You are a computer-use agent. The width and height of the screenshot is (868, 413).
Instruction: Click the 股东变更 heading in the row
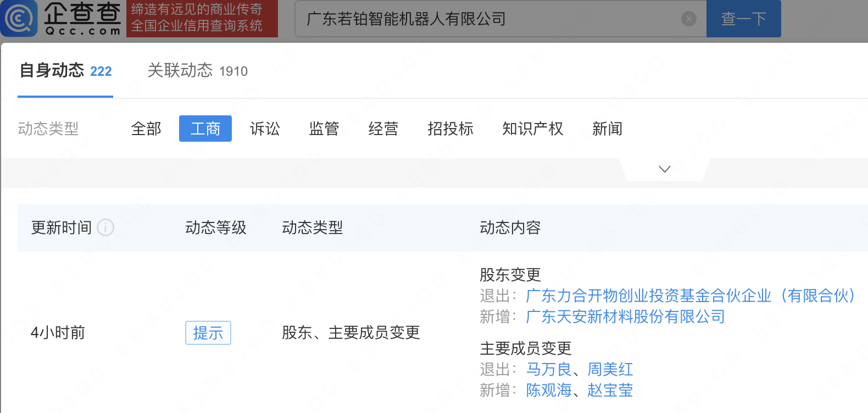point(510,275)
